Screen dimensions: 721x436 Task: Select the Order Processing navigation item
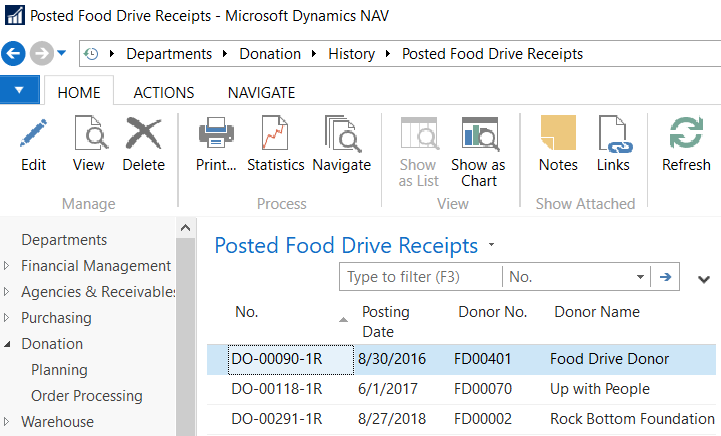click(90, 396)
